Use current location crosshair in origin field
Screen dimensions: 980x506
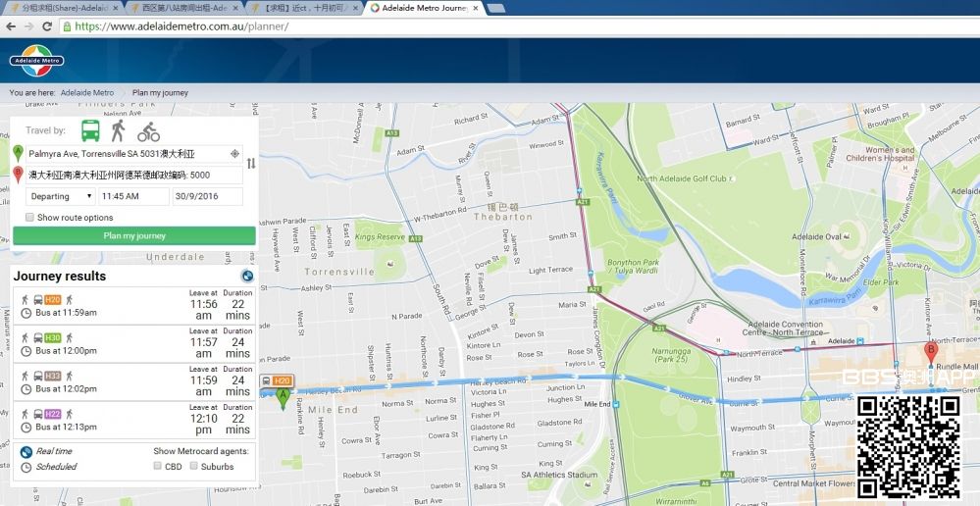click(234, 154)
